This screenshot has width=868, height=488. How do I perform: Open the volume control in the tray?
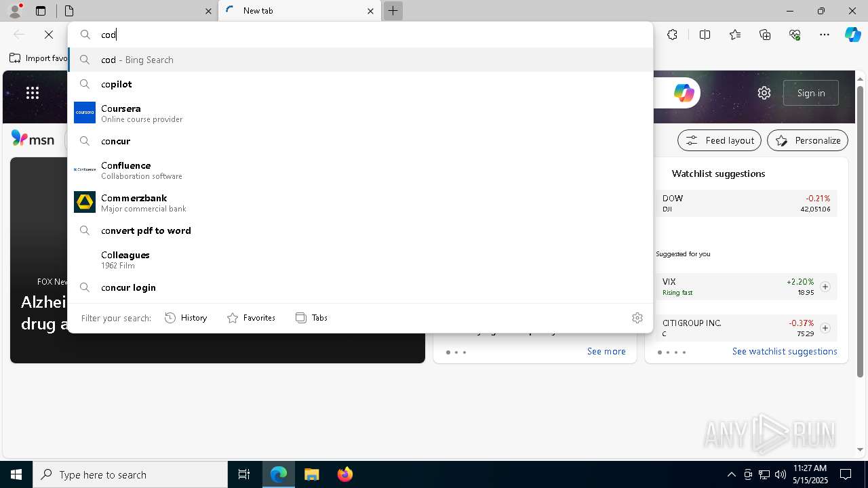(780, 474)
